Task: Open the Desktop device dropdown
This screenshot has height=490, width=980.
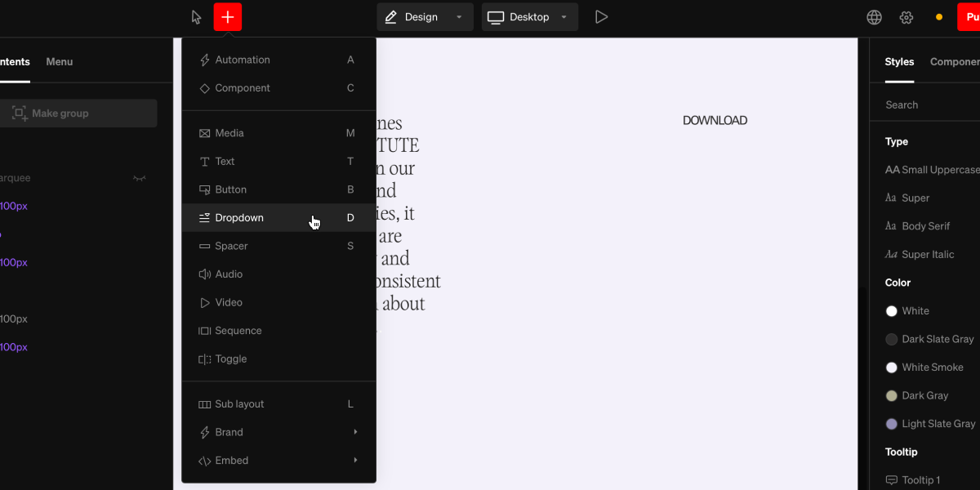Action: 529,16
